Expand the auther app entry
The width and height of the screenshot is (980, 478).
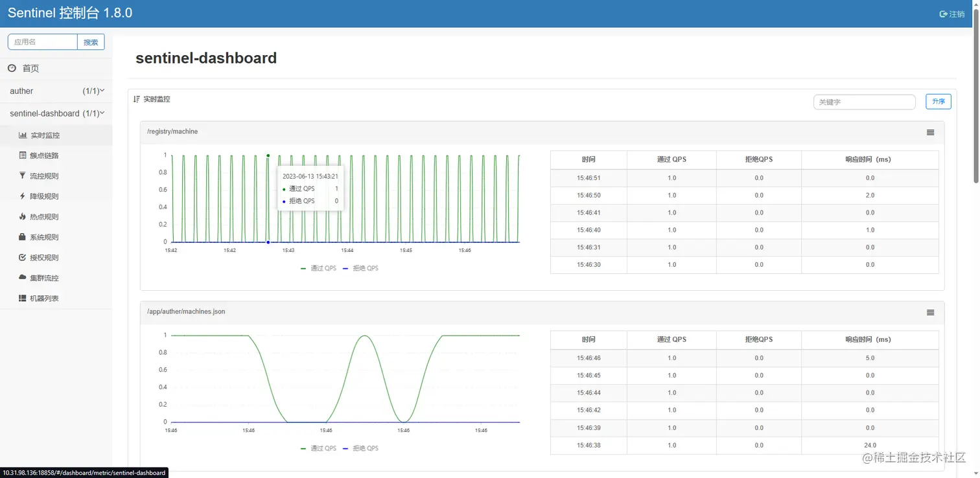pyautogui.click(x=56, y=91)
